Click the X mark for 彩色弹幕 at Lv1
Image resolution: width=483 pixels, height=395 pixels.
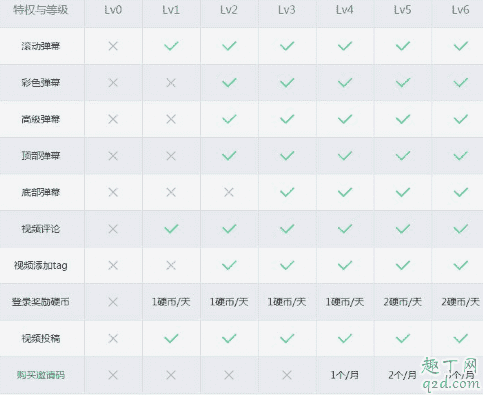point(171,82)
